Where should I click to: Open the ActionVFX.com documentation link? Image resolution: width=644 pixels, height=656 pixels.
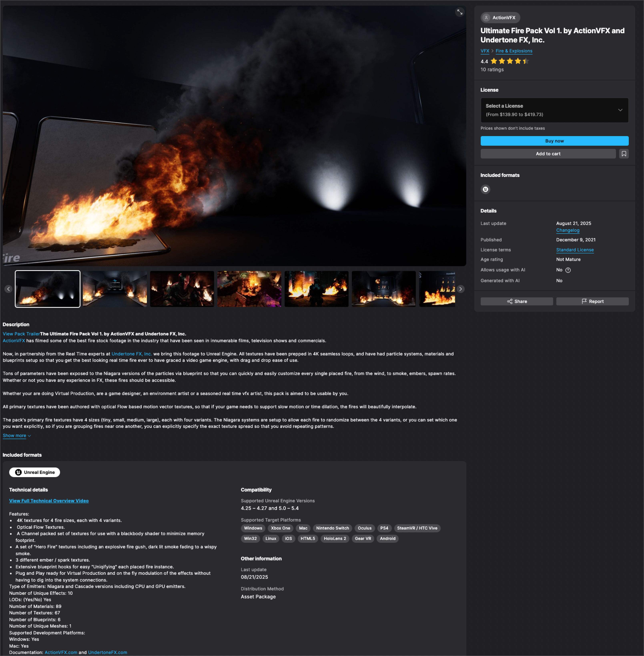pyautogui.click(x=61, y=653)
